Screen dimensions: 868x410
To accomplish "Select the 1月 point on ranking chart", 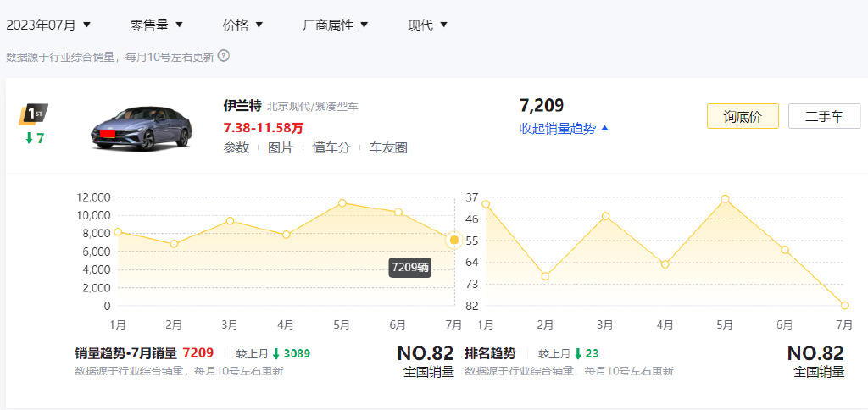I will pos(486,204).
